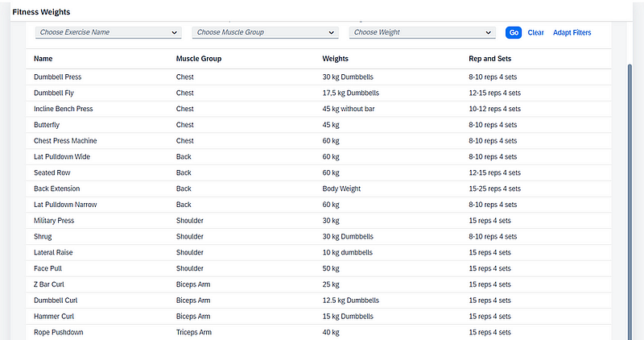Click the vertical scrollbar thumb
The width and height of the screenshot is (644, 340).
pyautogui.click(x=630, y=201)
